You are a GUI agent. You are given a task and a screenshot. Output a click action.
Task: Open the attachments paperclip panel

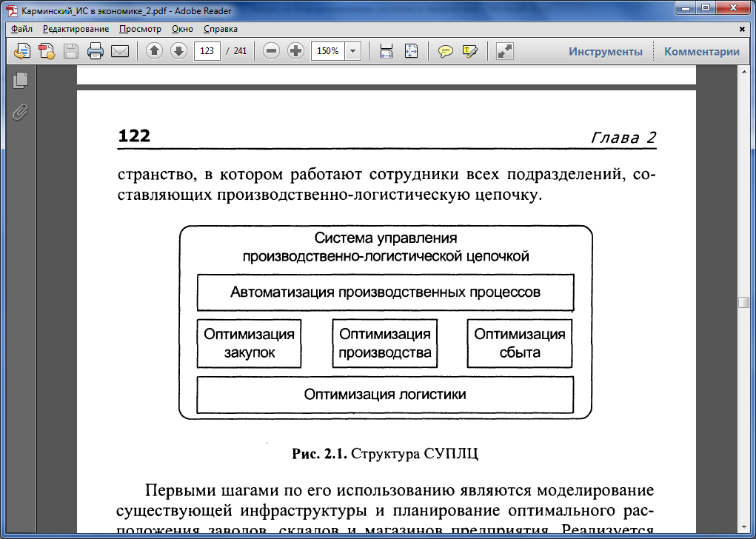click(x=20, y=112)
